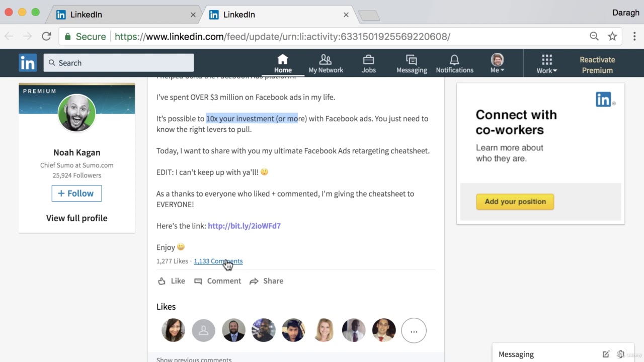View full profile of Noah Kagan
The height and width of the screenshot is (362, 644).
(x=76, y=218)
